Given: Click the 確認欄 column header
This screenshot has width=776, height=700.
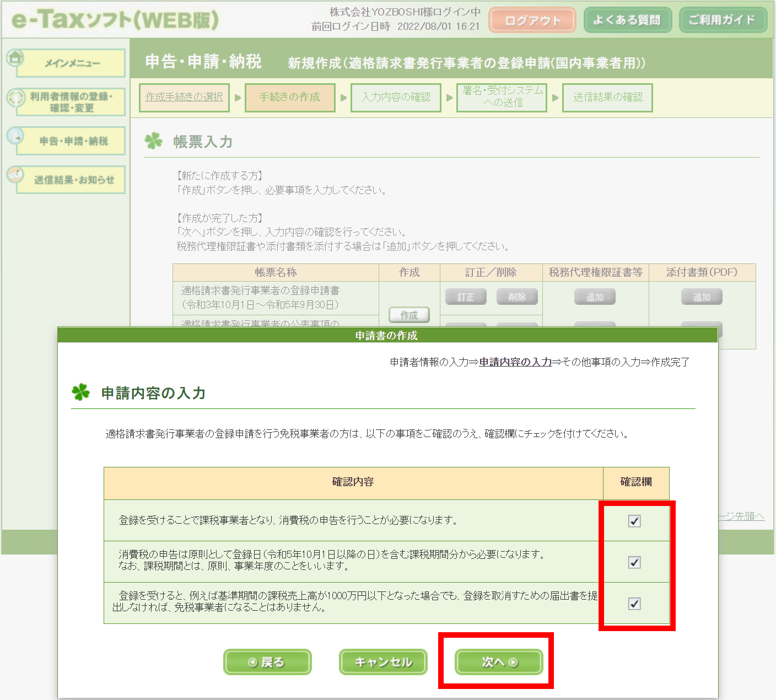Looking at the screenshot, I should [x=636, y=482].
